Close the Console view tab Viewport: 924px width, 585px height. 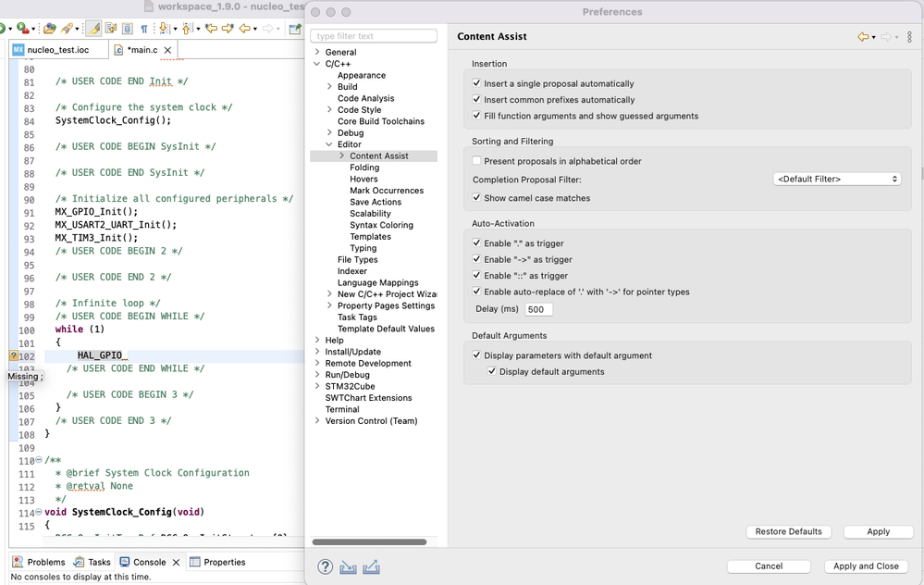pos(176,563)
